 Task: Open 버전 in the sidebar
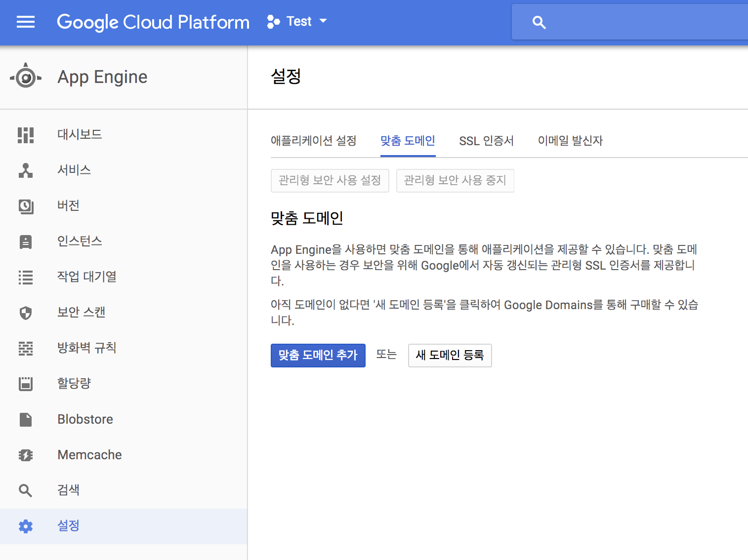[x=124, y=205]
